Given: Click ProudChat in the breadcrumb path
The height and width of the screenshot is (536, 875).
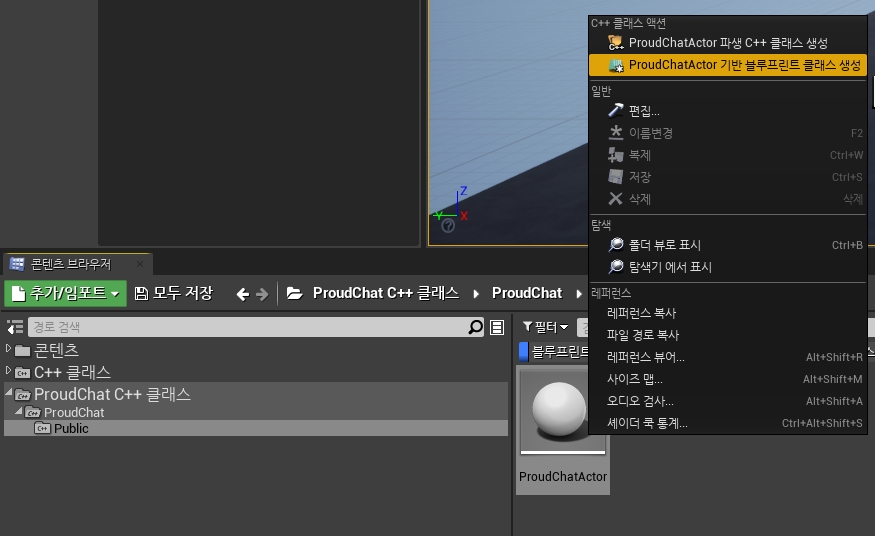Looking at the screenshot, I should click(526, 293).
